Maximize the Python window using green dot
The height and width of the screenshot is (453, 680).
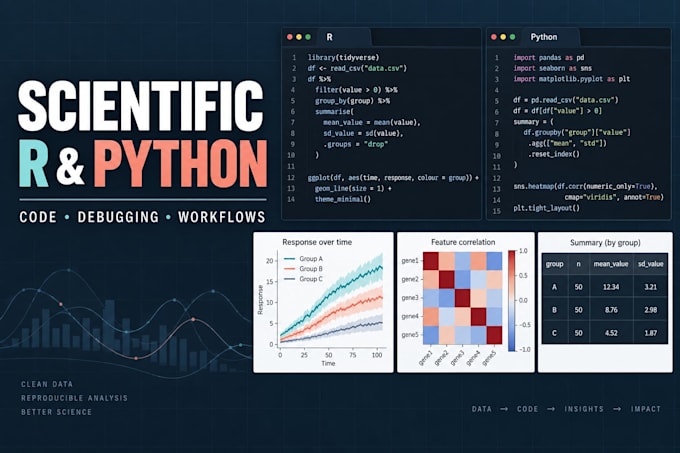pyautogui.click(x=513, y=37)
